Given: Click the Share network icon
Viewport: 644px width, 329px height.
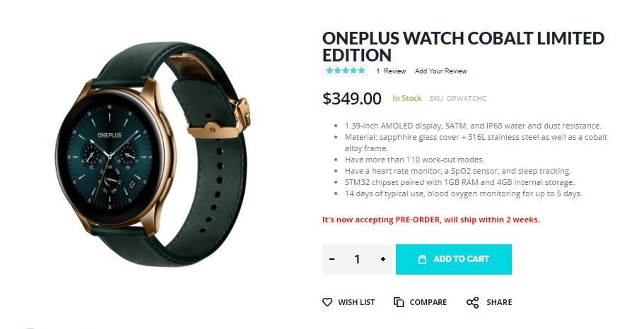Looking at the screenshot, I should 472,303.
